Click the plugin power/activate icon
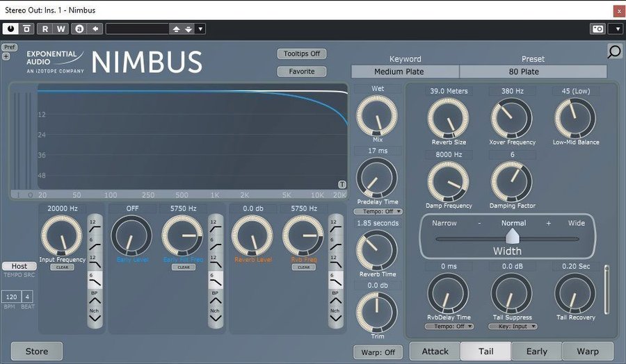Viewport: 626px width, 364px height. pos(10,28)
